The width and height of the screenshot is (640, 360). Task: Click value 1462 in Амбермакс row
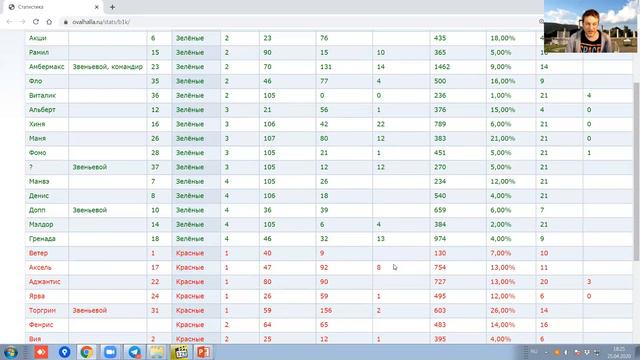[x=442, y=67]
